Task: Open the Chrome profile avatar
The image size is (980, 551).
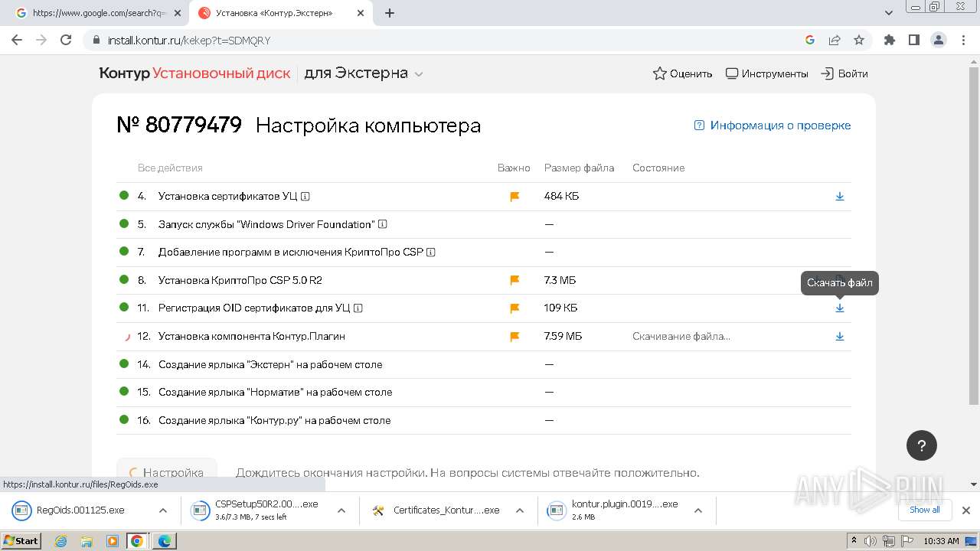Action: (938, 40)
